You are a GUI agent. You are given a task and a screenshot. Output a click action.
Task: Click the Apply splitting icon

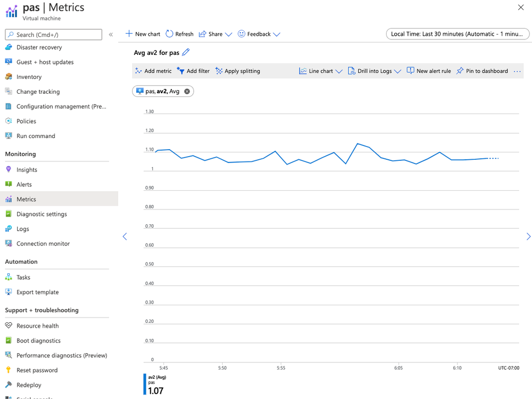(219, 71)
